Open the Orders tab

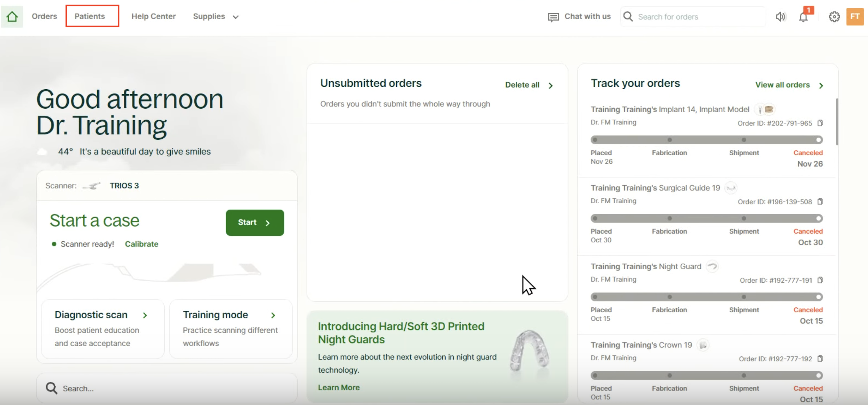point(44,16)
